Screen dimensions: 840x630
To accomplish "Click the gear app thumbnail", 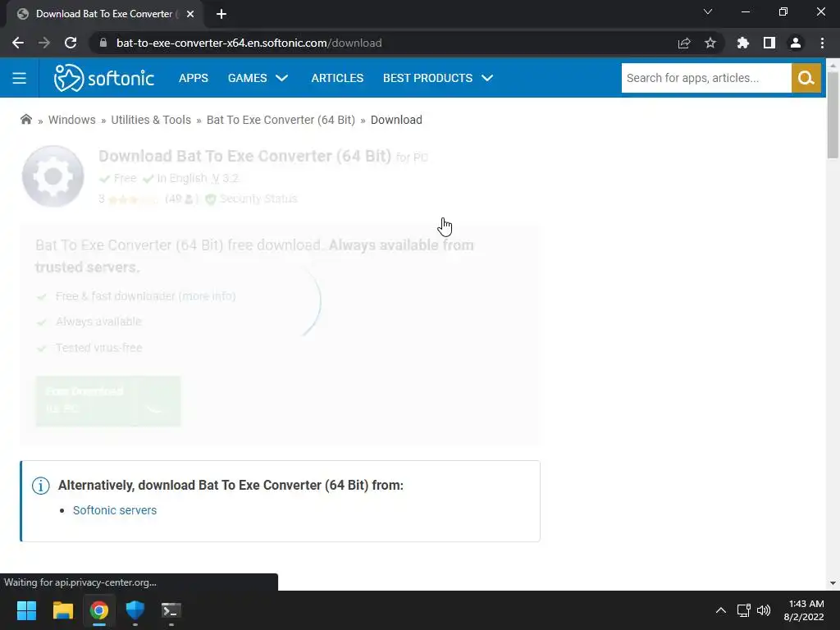I will click(52, 176).
